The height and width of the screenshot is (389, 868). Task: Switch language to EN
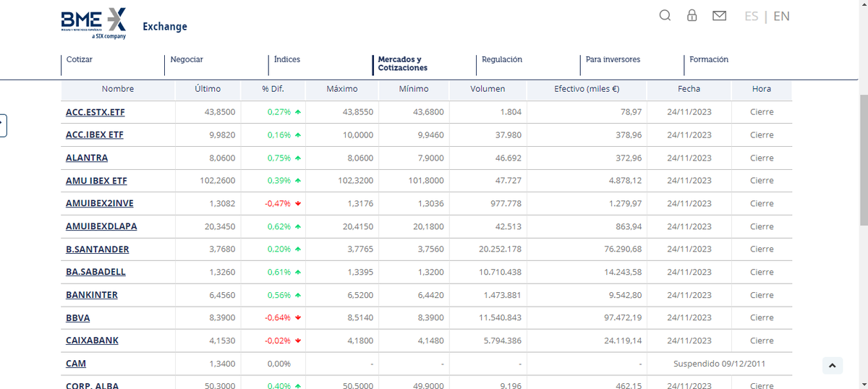781,16
